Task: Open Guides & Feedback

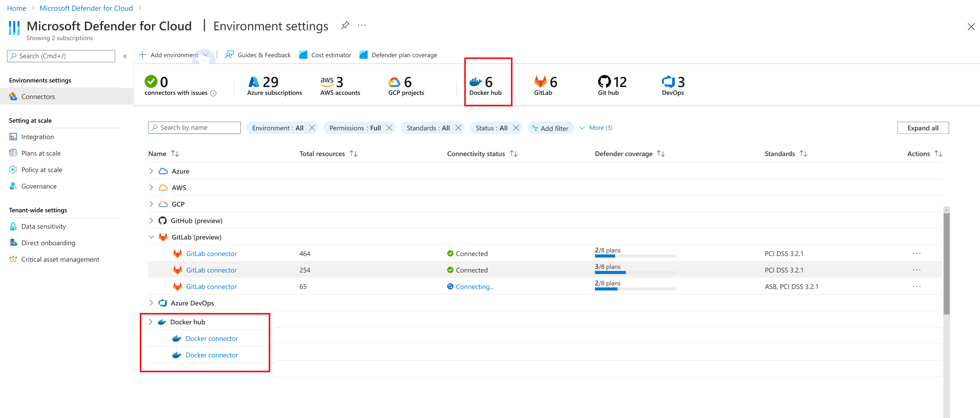Action: (258, 55)
